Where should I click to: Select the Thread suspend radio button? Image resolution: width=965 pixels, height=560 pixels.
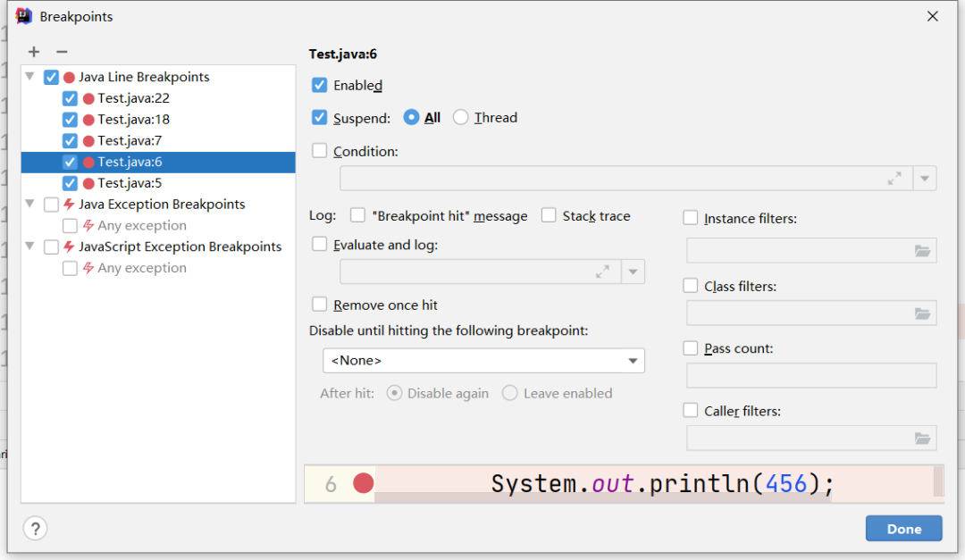(460, 117)
